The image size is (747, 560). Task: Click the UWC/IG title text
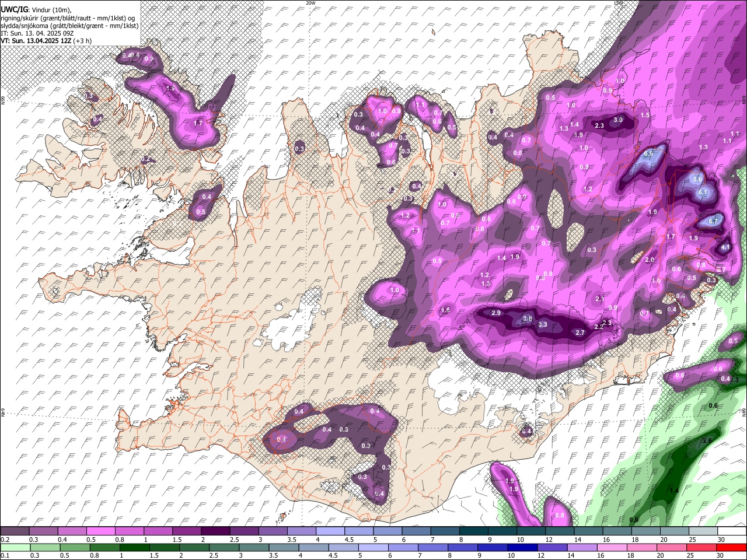coord(13,9)
